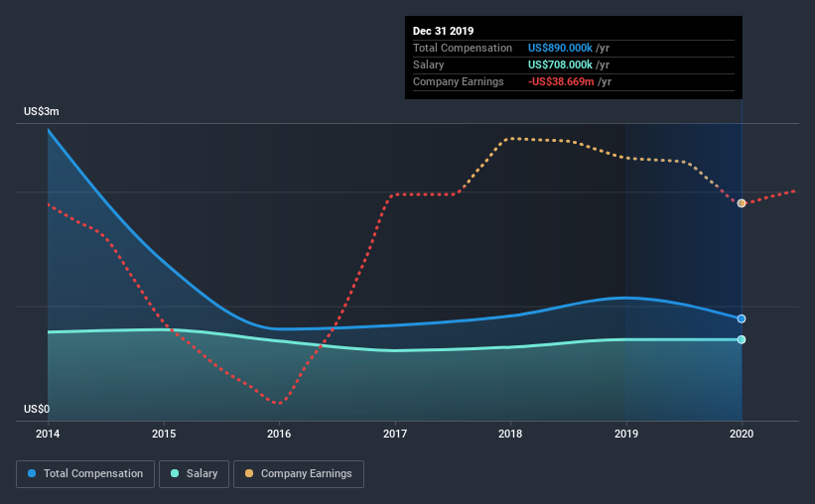This screenshot has width=815, height=504.
Task: Click the Company Earnings row label in tooltip
Action: coord(459,81)
